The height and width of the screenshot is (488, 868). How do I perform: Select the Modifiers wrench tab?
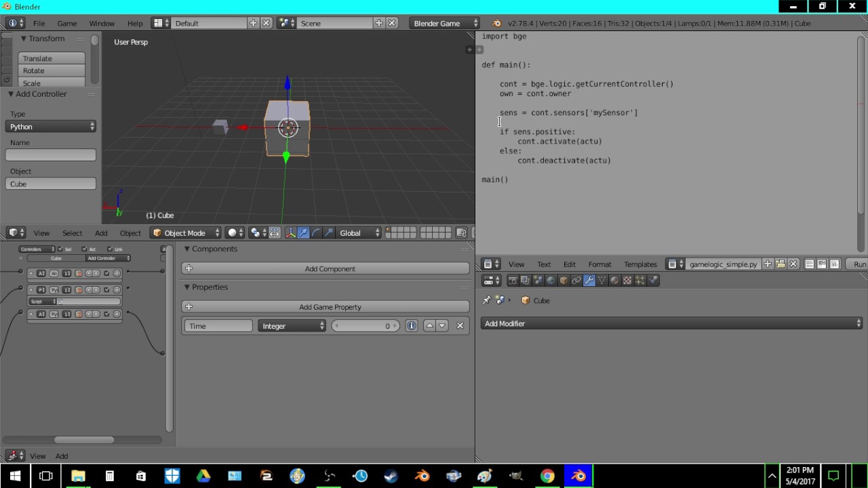pos(589,281)
